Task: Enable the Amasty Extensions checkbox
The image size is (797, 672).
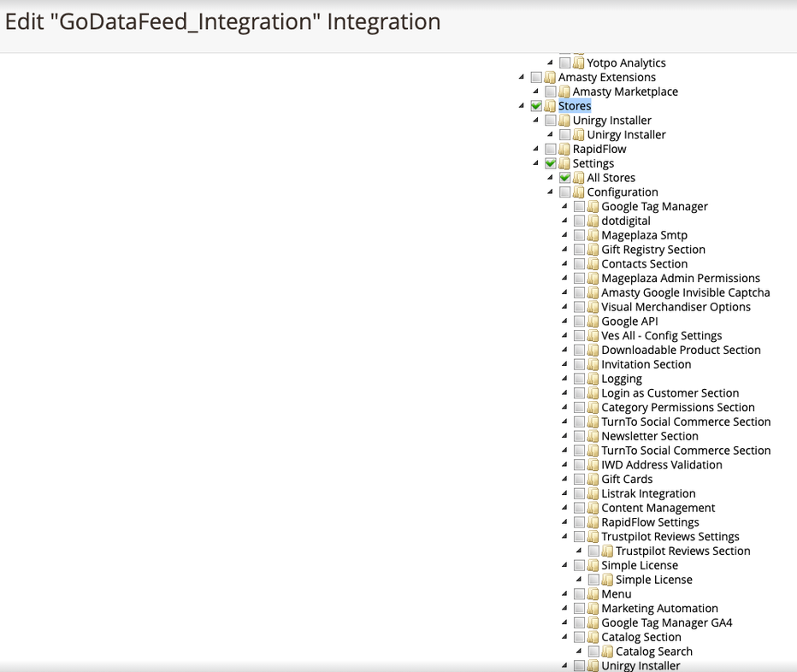Action: pos(536,77)
